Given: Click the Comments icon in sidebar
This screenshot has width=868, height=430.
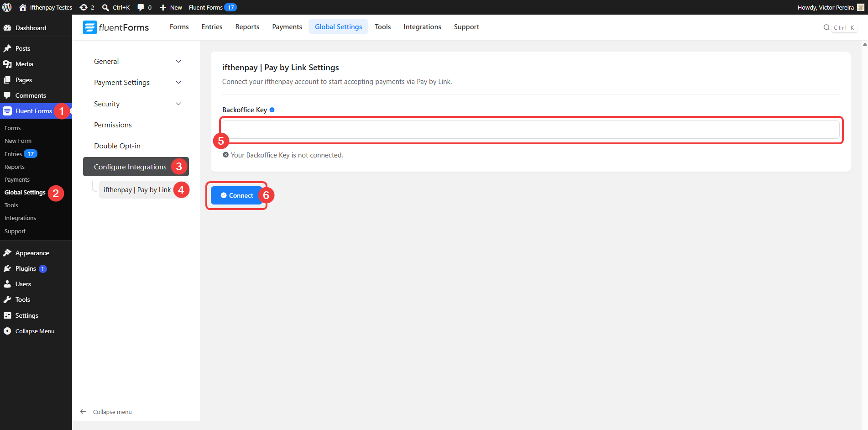Looking at the screenshot, I should click(x=7, y=95).
